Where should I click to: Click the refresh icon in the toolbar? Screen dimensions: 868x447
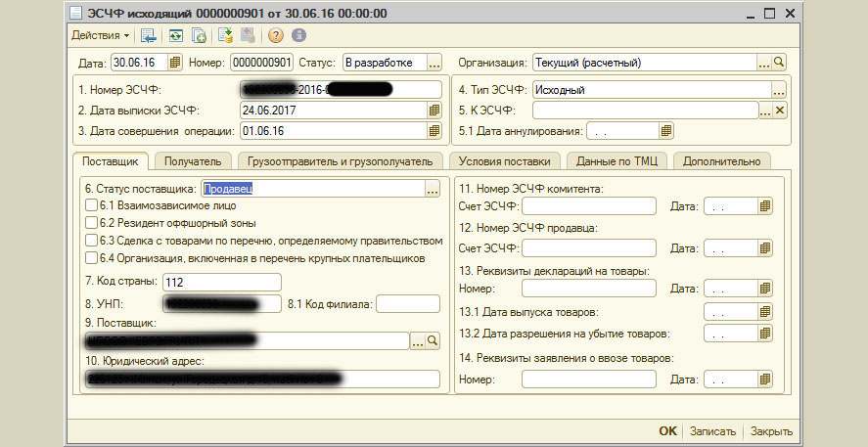[175, 35]
